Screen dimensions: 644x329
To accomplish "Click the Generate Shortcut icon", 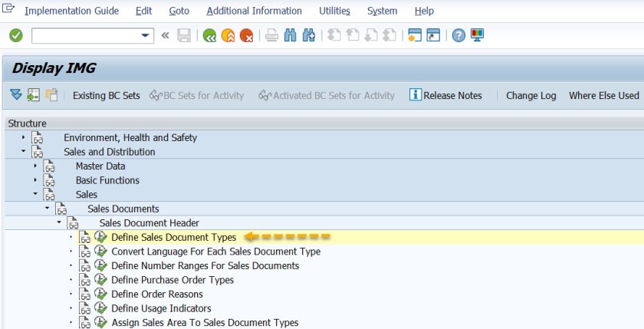I will coord(433,36).
